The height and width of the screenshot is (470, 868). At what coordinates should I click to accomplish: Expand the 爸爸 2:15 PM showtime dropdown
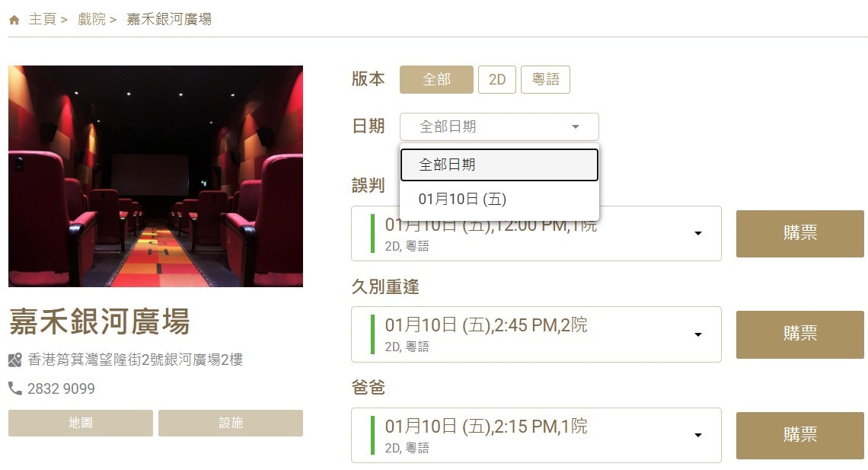coord(536,436)
